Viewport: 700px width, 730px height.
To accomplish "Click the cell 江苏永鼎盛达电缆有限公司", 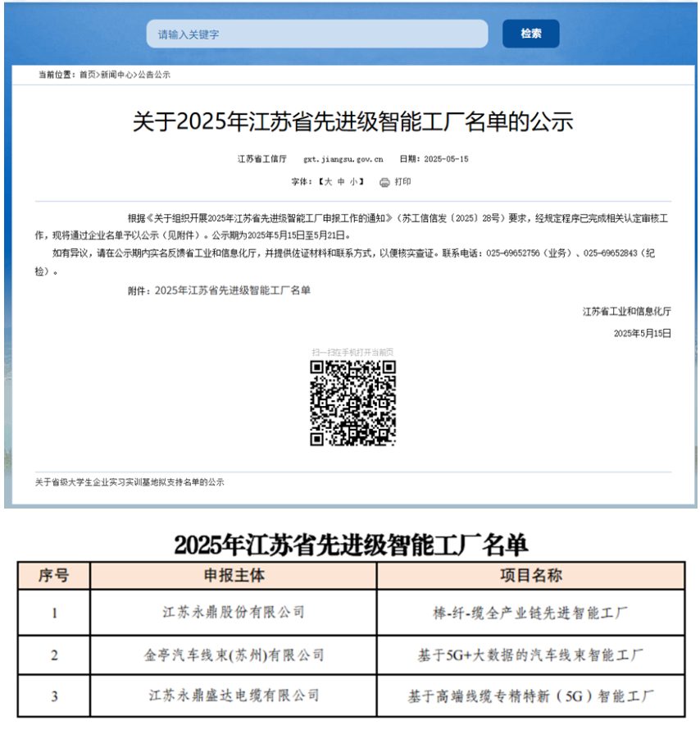I will pos(234,696).
